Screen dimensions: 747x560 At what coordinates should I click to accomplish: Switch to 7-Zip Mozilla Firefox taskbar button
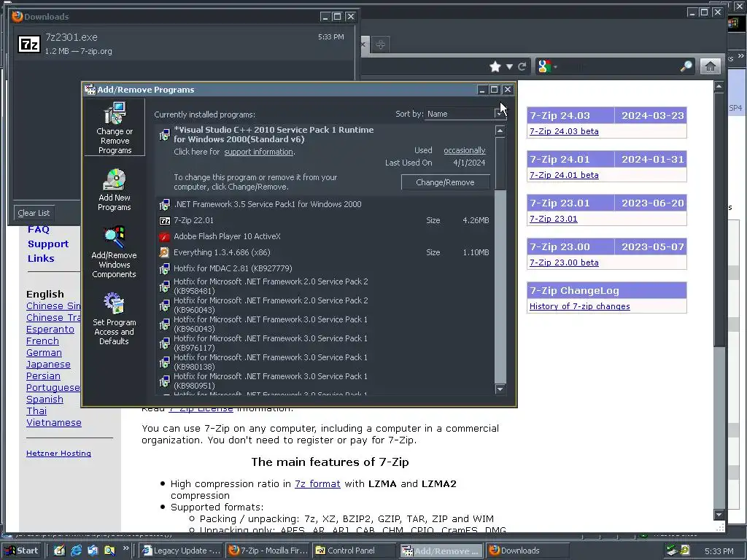tap(268, 551)
